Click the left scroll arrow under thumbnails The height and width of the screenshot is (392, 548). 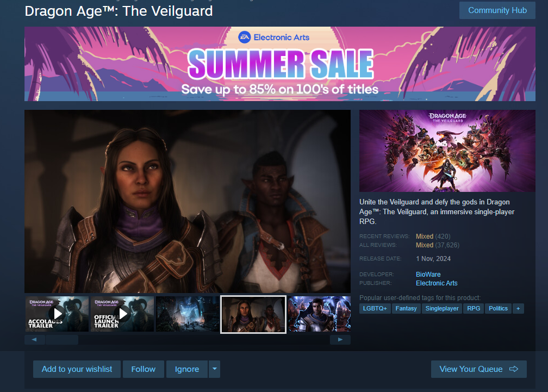click(34, 340)
